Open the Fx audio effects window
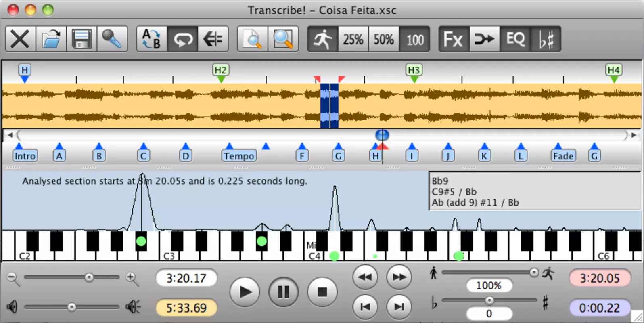This screenshot has width=644, height=323. tap(454, 39)
